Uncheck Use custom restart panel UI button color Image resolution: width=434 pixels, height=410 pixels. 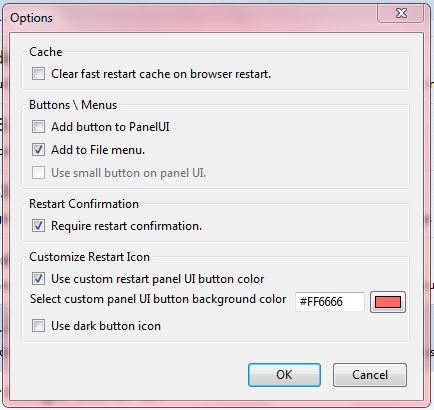(x=38, y=279)
